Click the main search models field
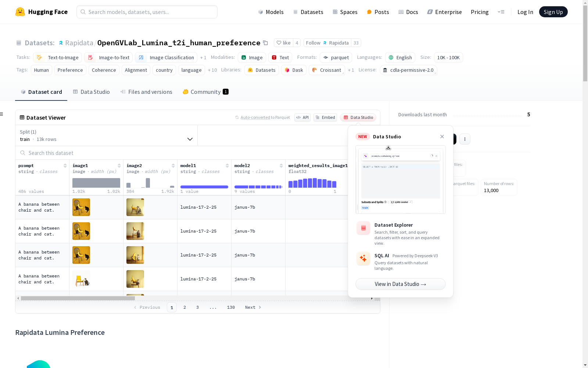588x368 pixels. click(147, 12)
